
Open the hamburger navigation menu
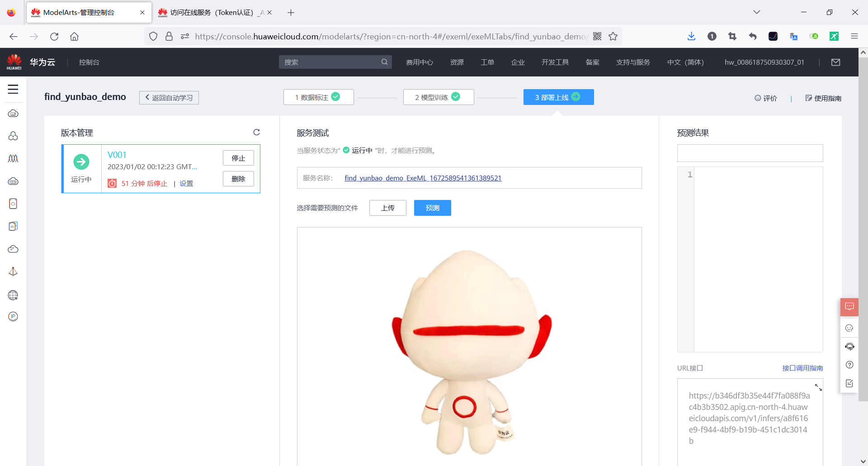pos(13,89)
